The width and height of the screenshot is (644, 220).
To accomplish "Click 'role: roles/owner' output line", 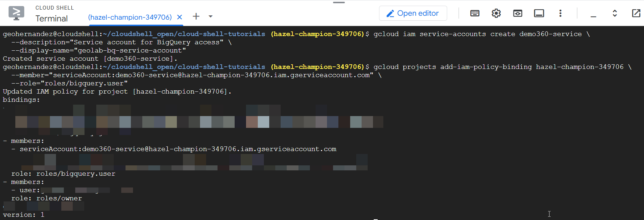I will tap(47, 198).
